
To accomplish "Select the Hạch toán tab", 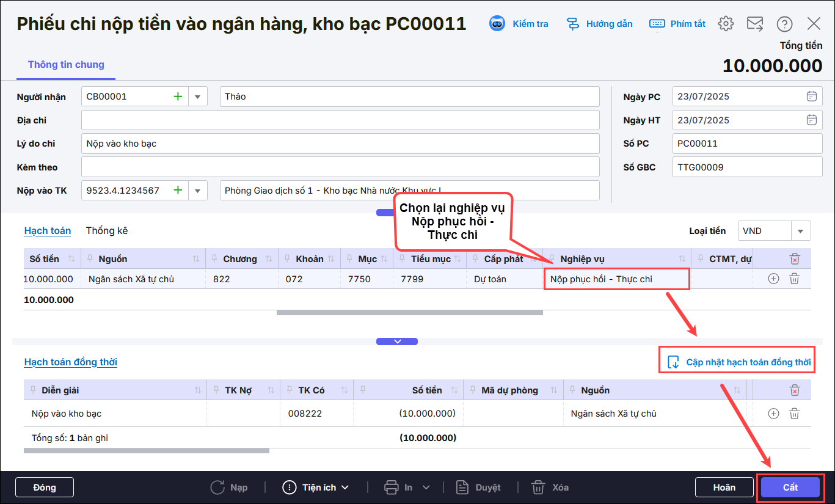I will pyautogui.click(x=48, y=231).
